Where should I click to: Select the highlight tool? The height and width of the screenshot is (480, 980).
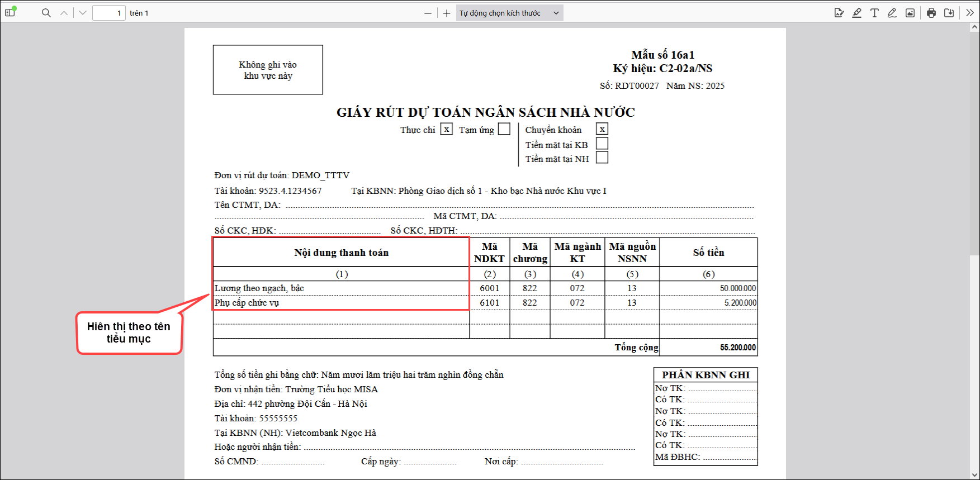857,13
